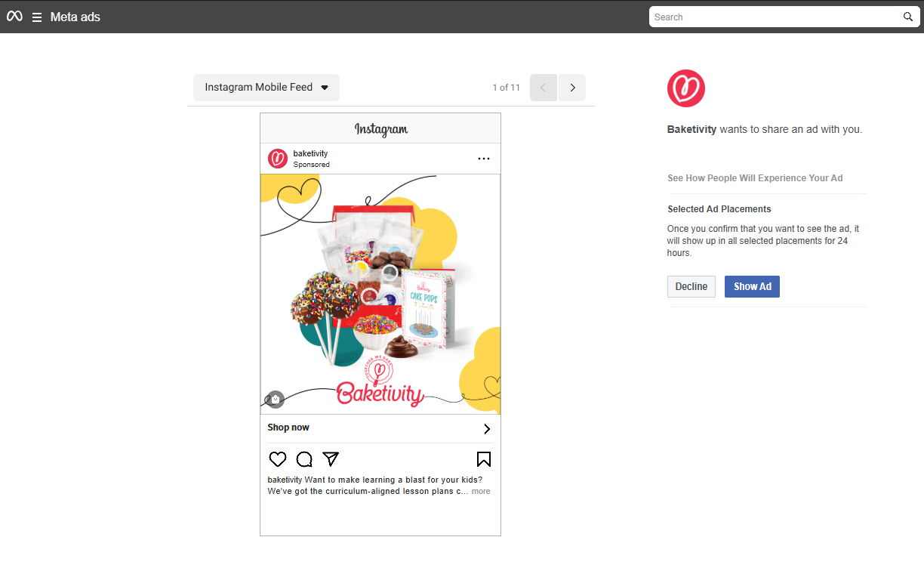The image size is (924, 571).
Task: Click the Baketivity red heart logo
Action: [x=686, y=88]
